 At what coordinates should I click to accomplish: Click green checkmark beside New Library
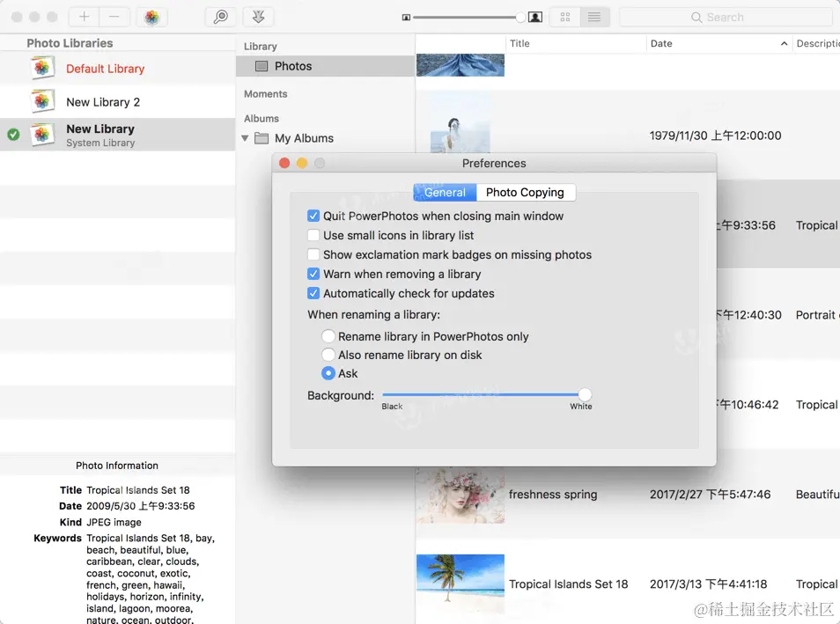point(13,135)
